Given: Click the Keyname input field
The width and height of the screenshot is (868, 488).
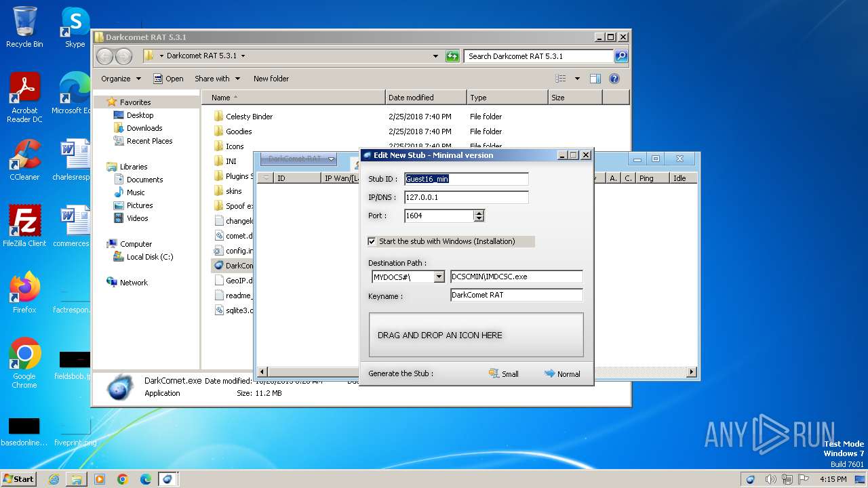Looking at the screenshot, I should click(x=516, y=295).
